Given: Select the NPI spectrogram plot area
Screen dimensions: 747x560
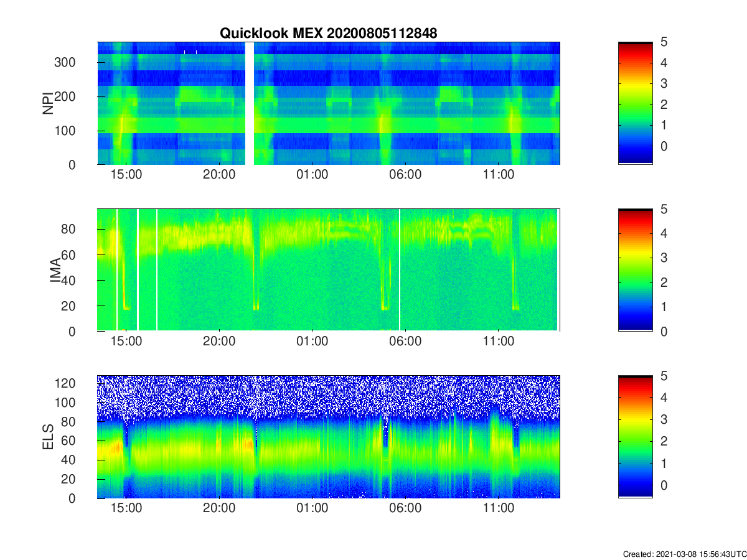Looking at the screenshot, I should tap(329, 103).
